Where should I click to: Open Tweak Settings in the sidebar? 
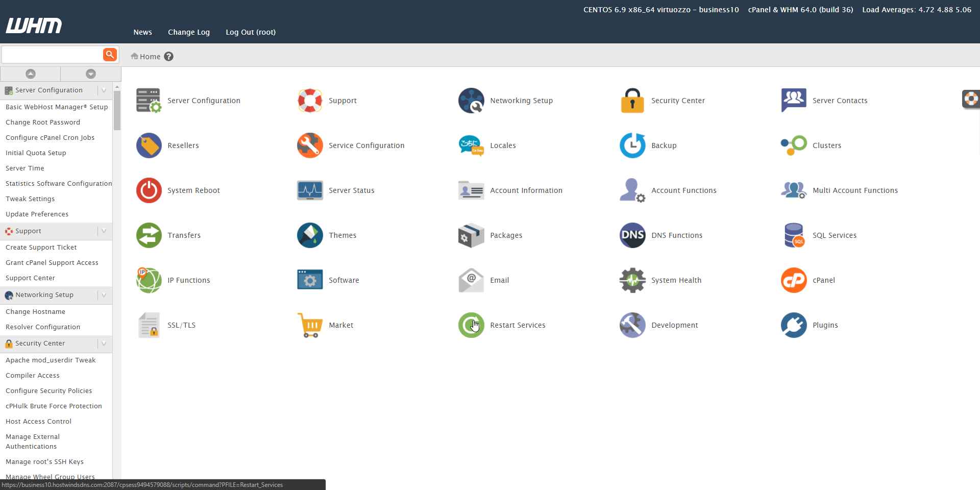click(x=30, y=199)
